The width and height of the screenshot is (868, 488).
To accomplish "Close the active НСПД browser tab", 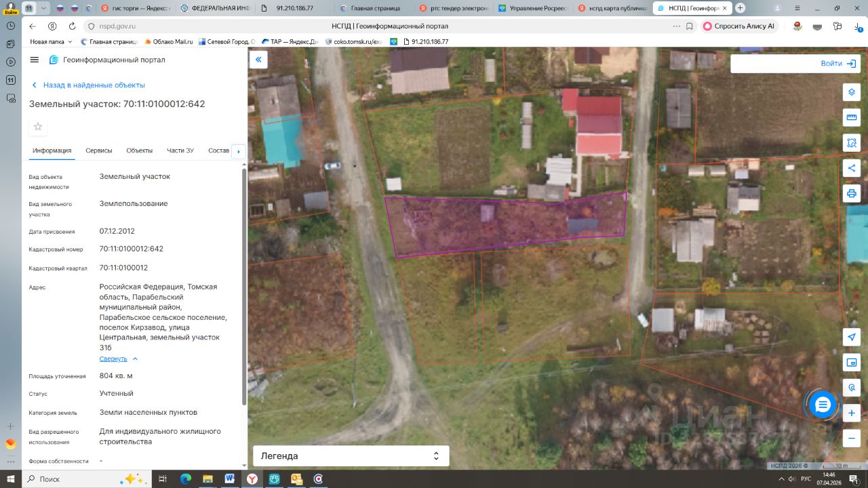I will 726,8.
